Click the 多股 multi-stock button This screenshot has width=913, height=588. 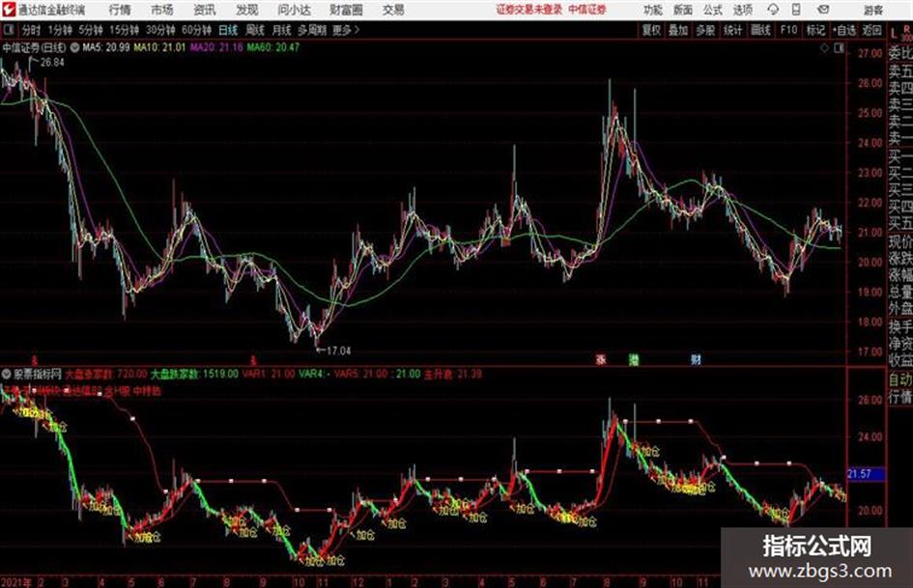click(x=705, y=30)
